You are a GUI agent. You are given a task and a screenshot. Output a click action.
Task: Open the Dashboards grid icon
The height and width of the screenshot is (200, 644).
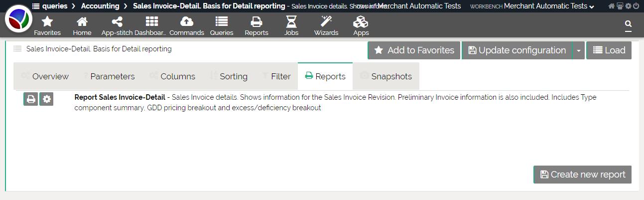152,25
